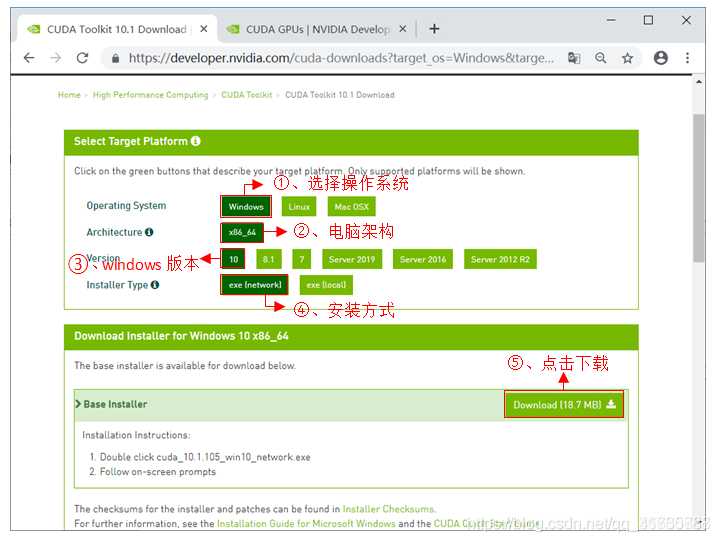The image size is (720, 542).
Task: Close the browser window
Action: click(686, 20)
